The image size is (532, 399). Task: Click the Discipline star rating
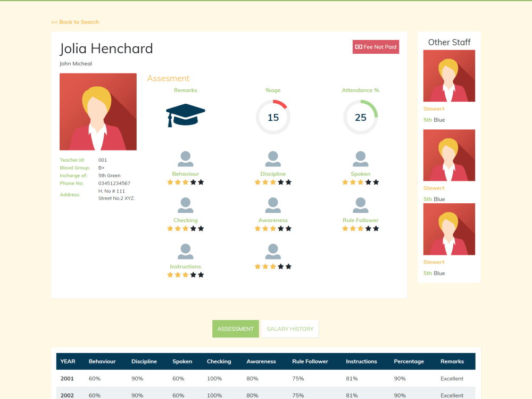(273, 182)
